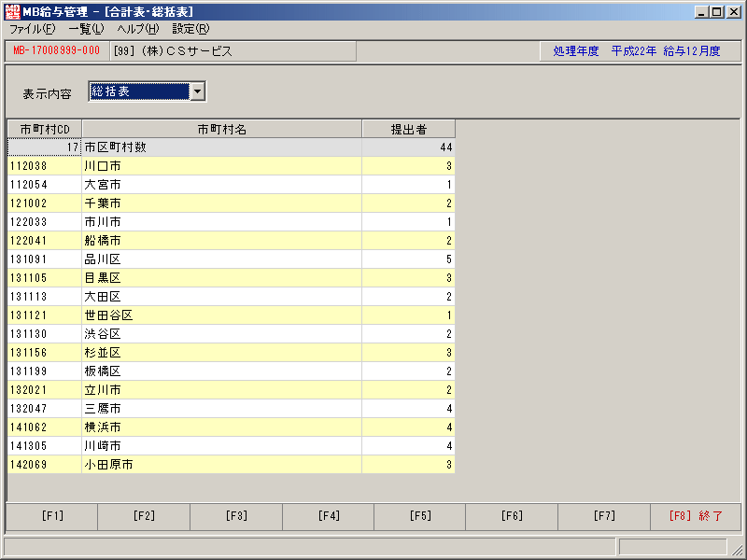The width and height of the screenshot is (747, 560).
Task: Select the 世田谷区 row
Action: (x=231, y=315)
